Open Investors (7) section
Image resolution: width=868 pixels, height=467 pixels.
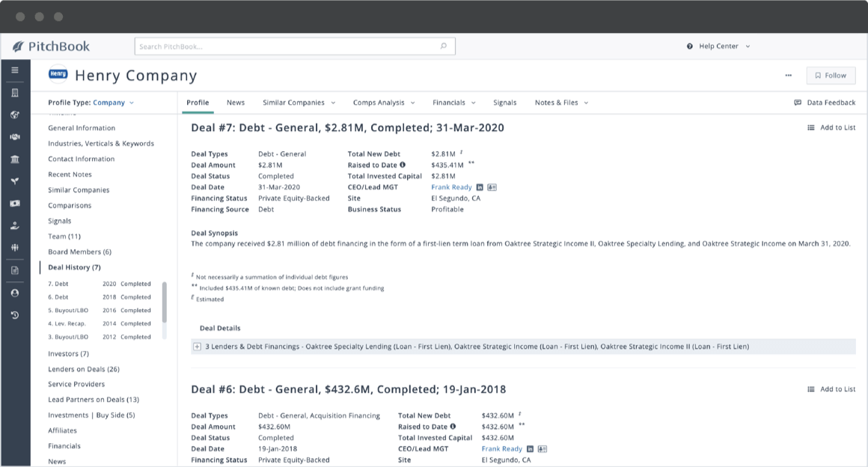pyautogui.click(x=68, y=354)
